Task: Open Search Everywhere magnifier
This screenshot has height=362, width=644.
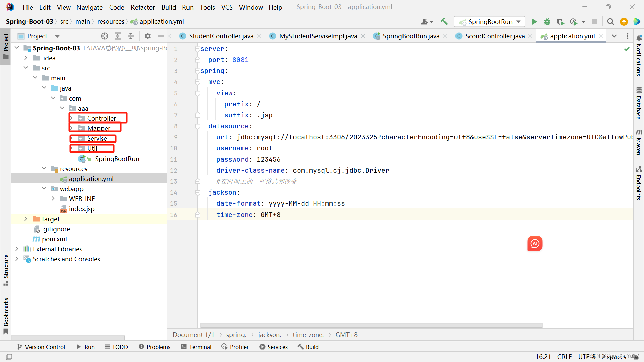Action: (x=611, y=22)
